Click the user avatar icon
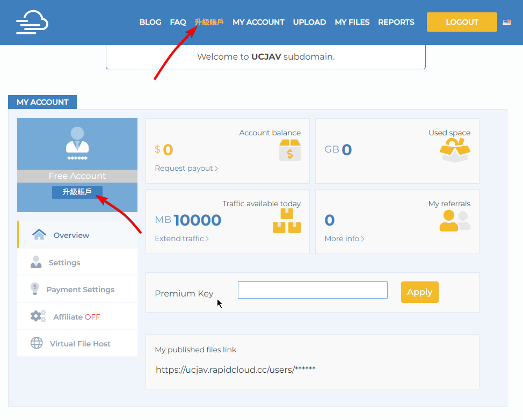 pos(77,140)
